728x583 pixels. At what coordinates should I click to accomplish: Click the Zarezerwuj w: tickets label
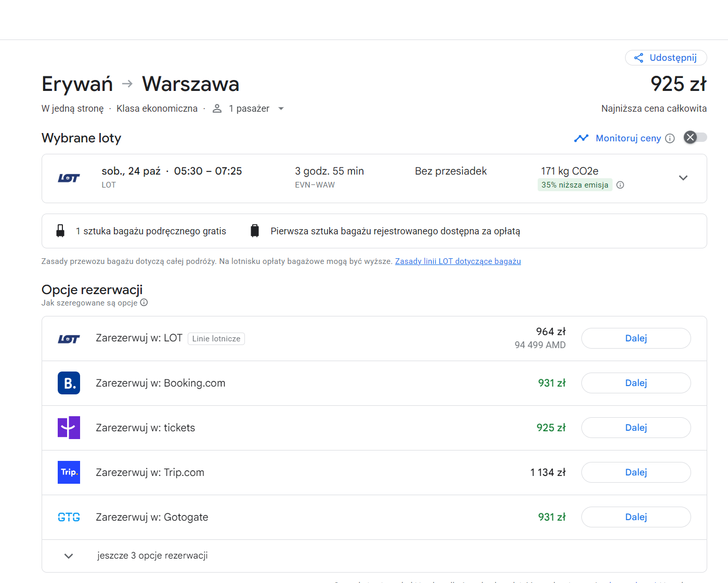[x=146, y=428]
